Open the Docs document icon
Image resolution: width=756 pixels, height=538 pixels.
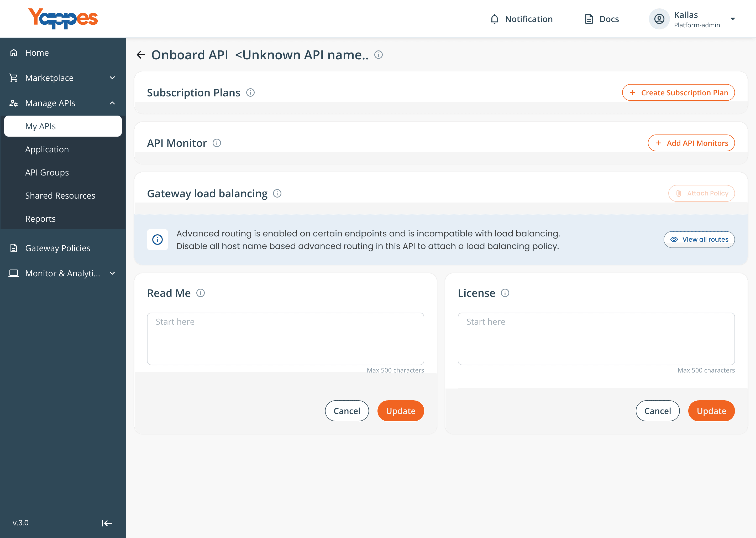click(589, 19)
